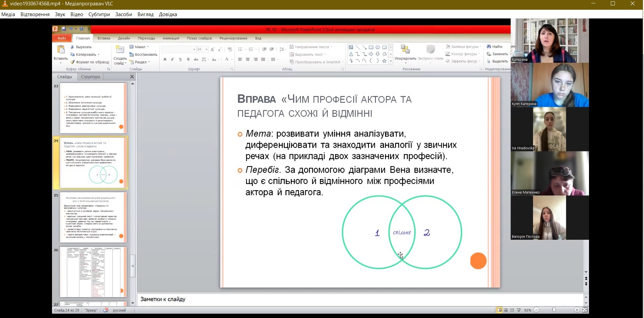This screenshot has height=318, width=644.
Task: Select slide 25 thumbnail in slides panel
Action: (93, 217)
